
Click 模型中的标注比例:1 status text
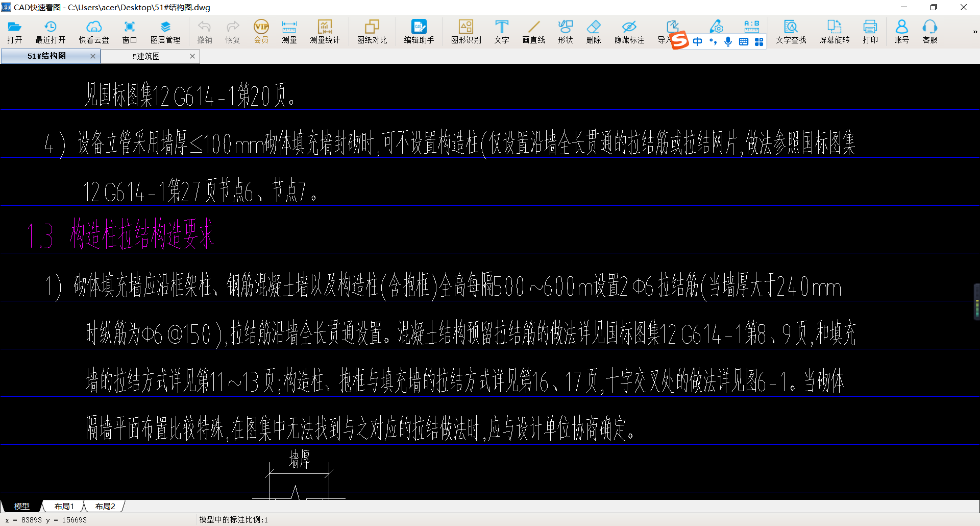click(x=233, y=520)
